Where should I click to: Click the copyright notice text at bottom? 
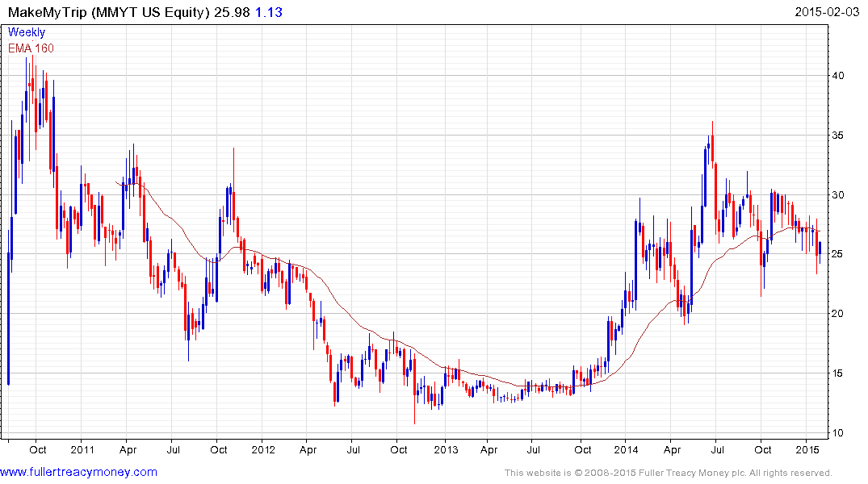pyautogui.click(x=669, y=473)
